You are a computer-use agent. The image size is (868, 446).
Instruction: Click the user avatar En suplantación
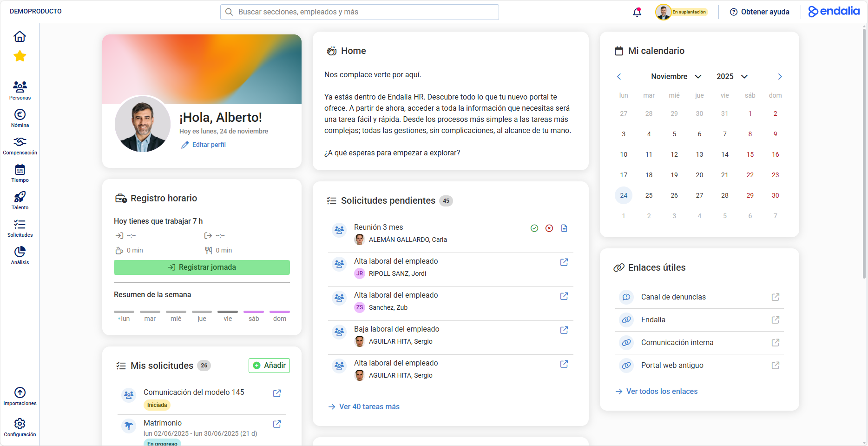(681, 12)
